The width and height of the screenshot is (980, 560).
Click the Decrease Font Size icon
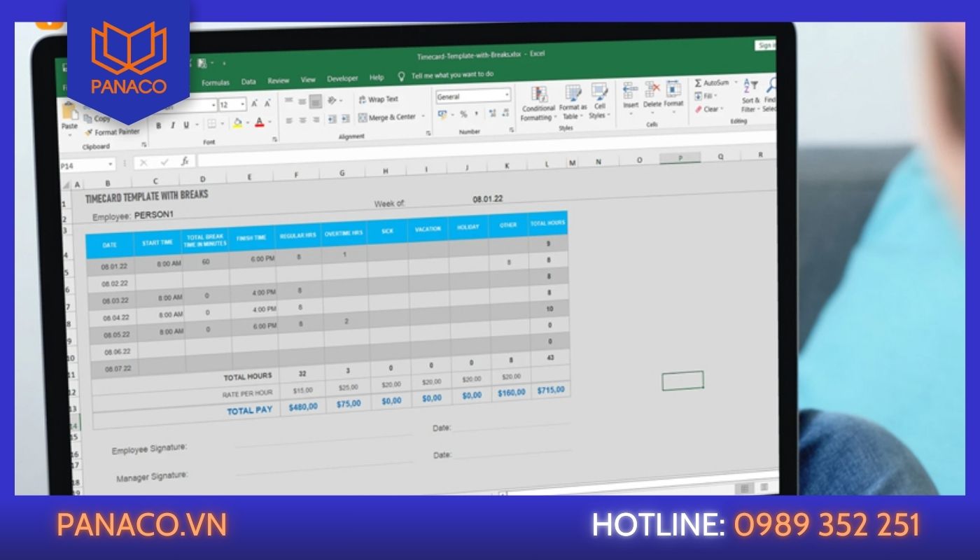[267, 104]
